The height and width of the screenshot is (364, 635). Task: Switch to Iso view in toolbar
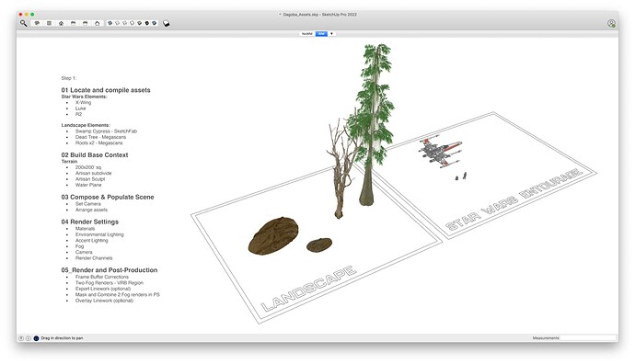click(37, 24)
